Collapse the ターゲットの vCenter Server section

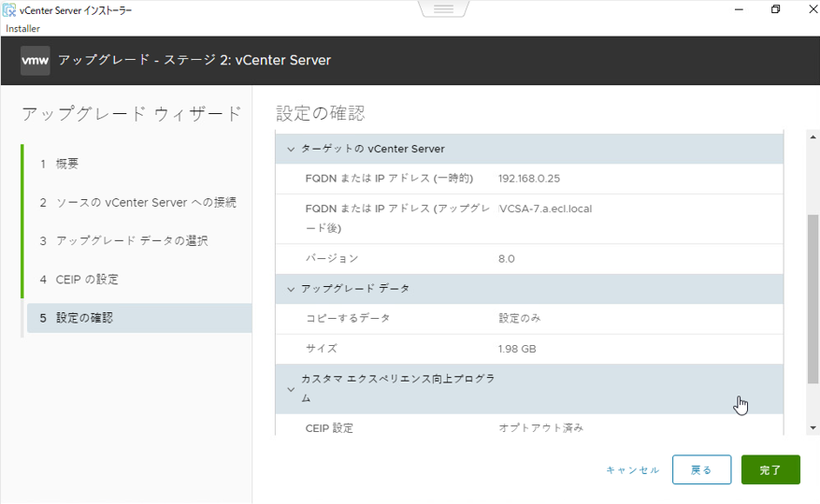291,150
